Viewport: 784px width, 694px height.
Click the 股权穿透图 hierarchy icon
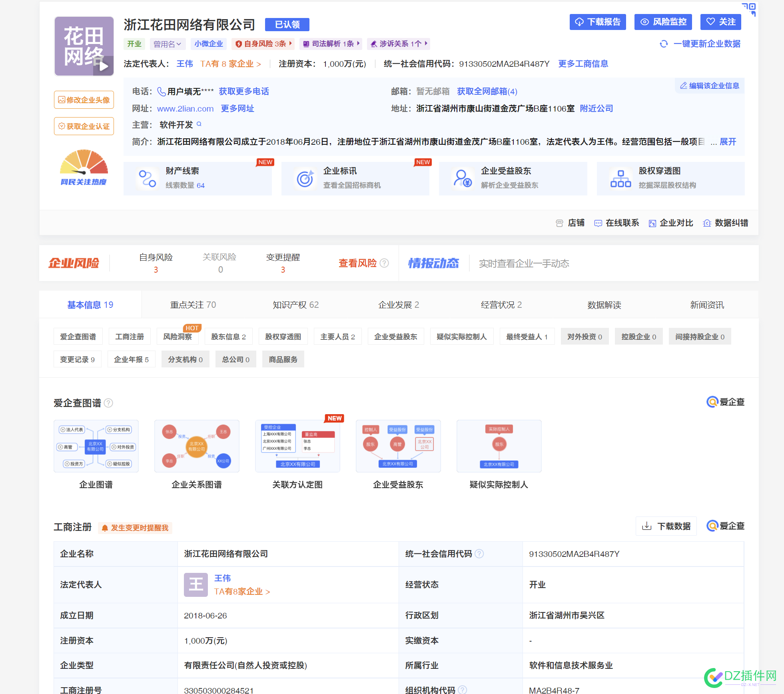point(620,179)
